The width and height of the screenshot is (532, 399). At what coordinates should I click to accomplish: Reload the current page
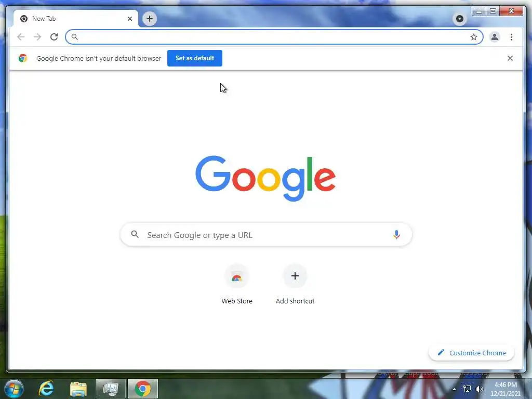[54, 37]
